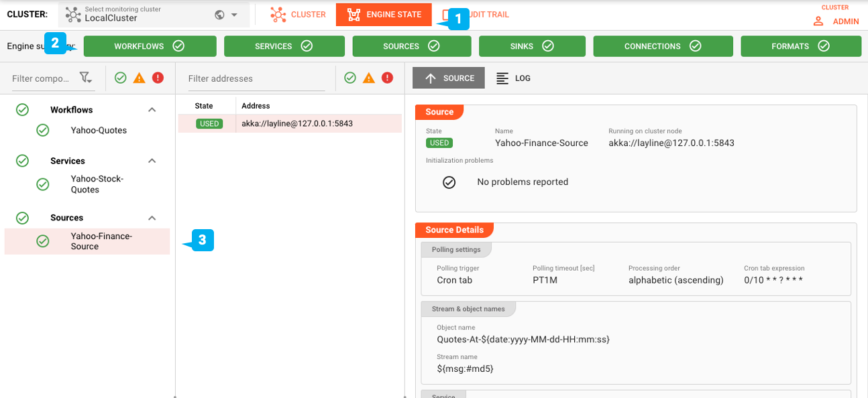Toggle green OK status filter for components
The image size is (868, 398).
[121, 78]
